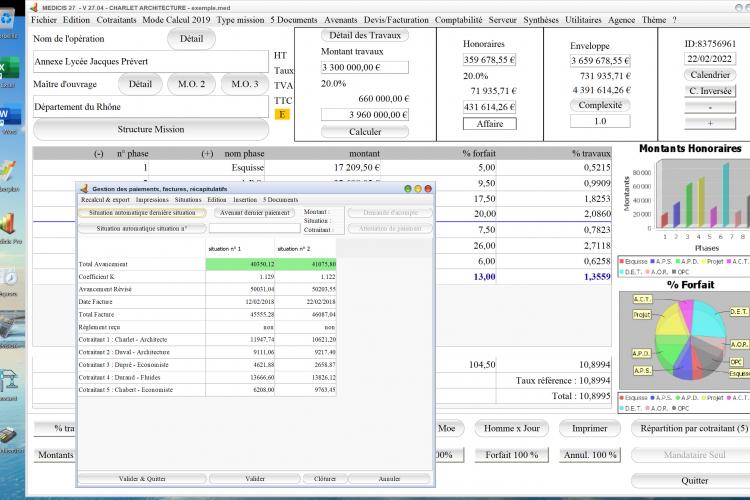Open the Cotraitants menu
750x500 pixels.
[x=116, y=20]
